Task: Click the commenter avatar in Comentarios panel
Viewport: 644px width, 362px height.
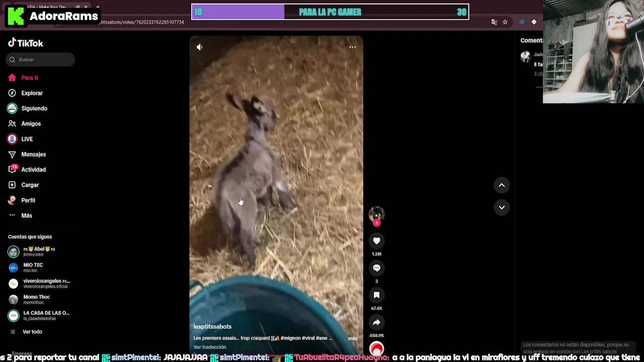Action: click(x=526, y=57)
